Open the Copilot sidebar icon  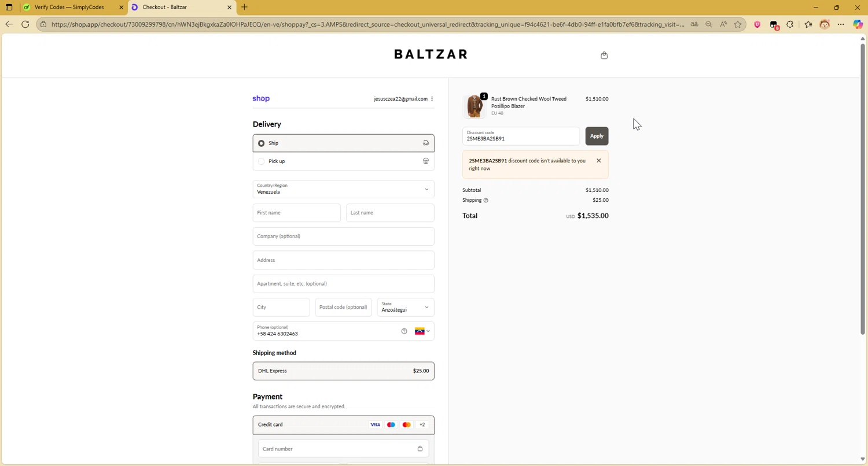(x=858, y=24)
